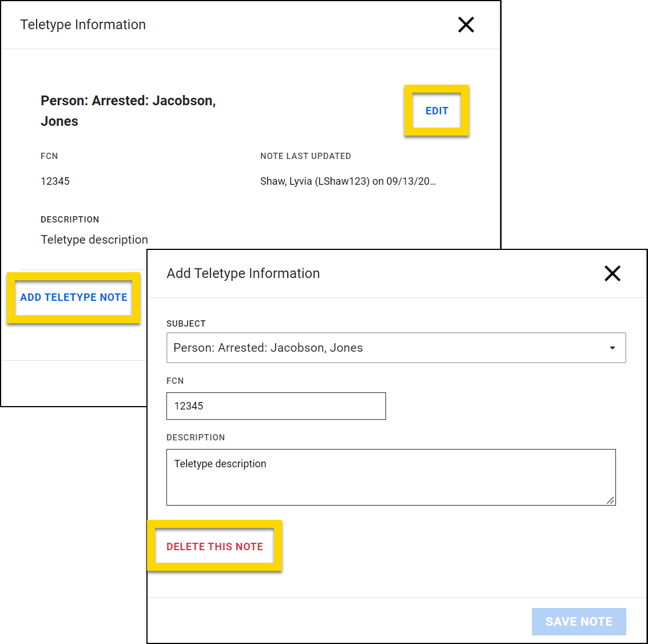This screenshot has height=644, width=648.
Task: Click the description resize handle
Action: pos(610,500)
